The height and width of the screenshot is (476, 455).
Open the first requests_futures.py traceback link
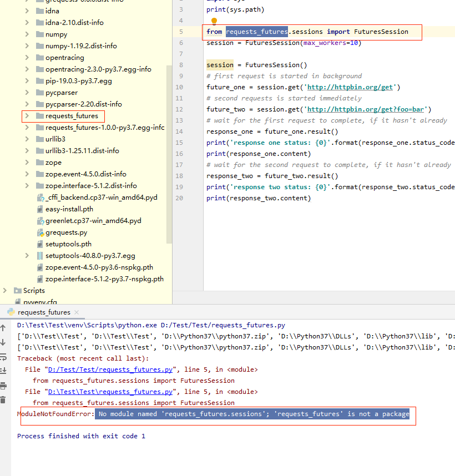pyautogui.click(x=109, y=369)
